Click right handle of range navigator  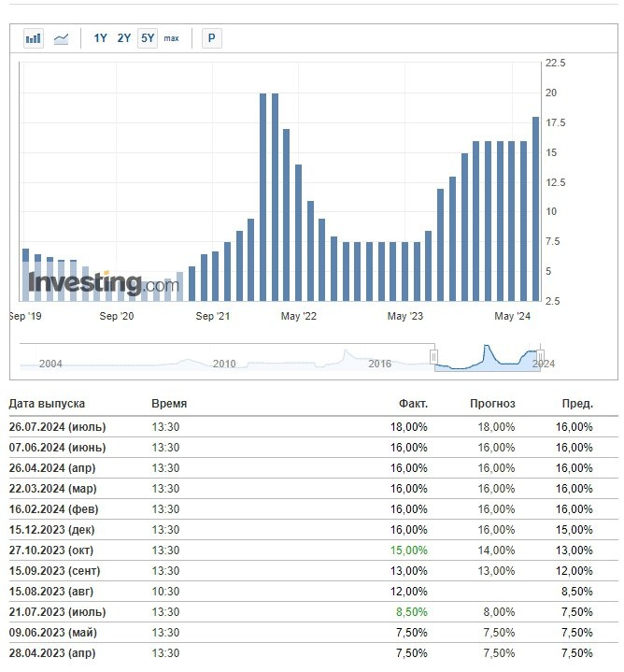coord(540,357)
